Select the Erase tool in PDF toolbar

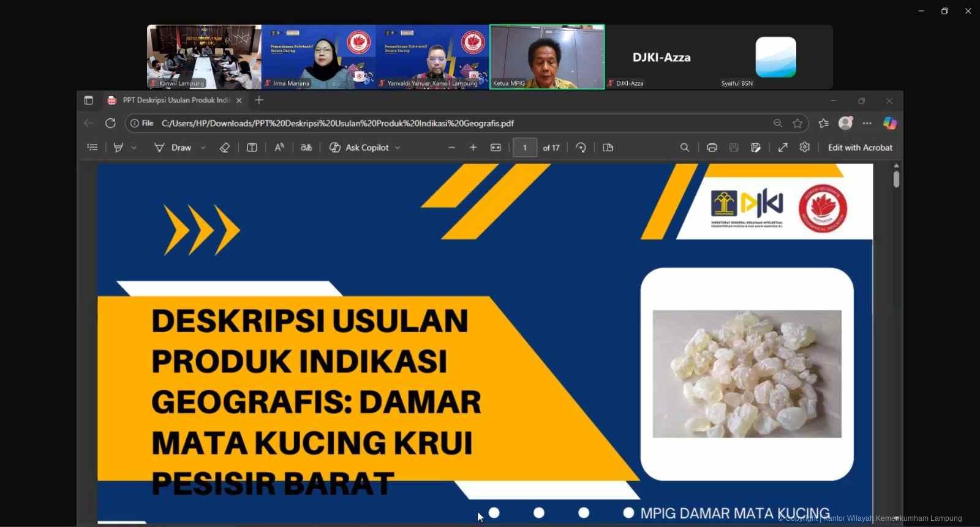[225, 148]
